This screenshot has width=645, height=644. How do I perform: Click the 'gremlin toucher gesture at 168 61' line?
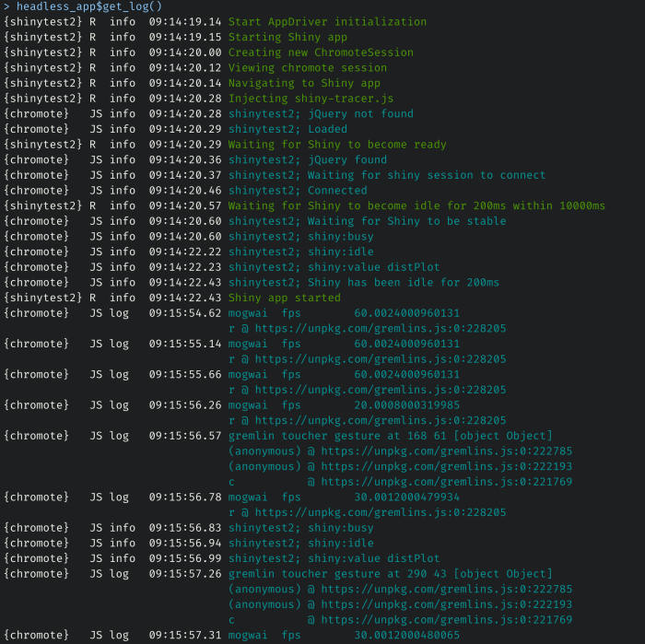(x=390, y=436)
